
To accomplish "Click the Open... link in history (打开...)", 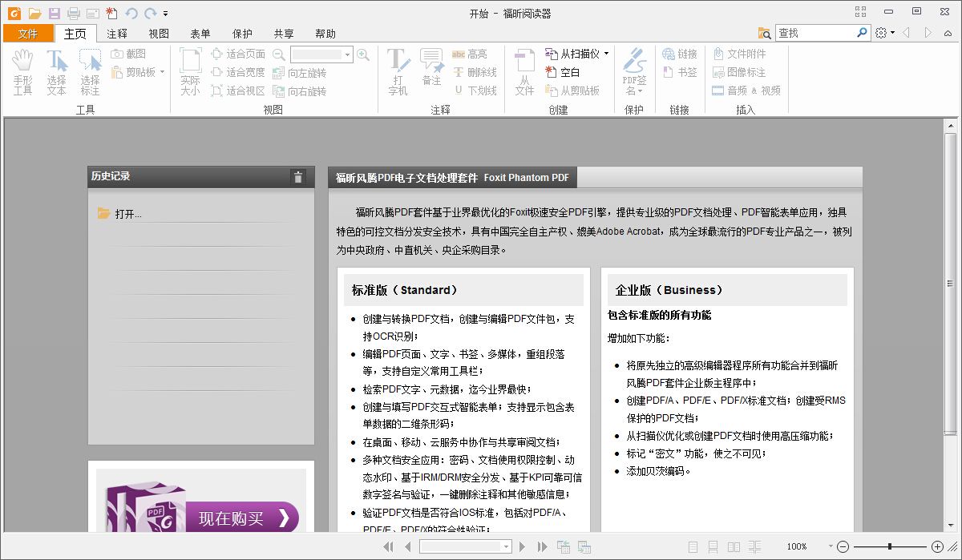I will (x=127, y=214).
